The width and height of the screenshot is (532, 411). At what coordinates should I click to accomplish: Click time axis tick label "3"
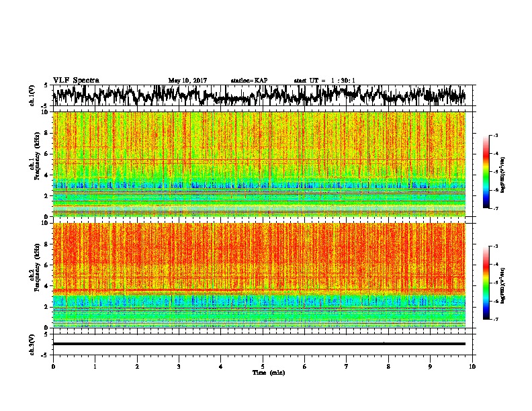pyautogui.click(x=179, y=367)
